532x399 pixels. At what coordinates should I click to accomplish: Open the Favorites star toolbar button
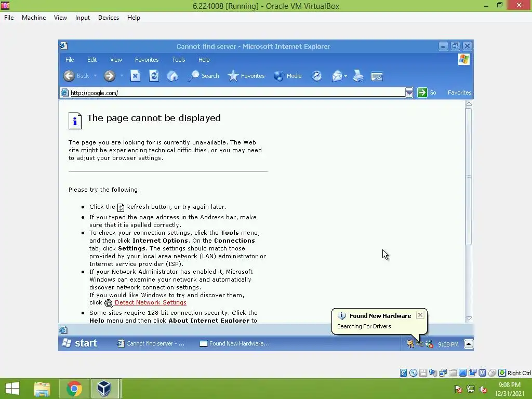coord(246,76)
